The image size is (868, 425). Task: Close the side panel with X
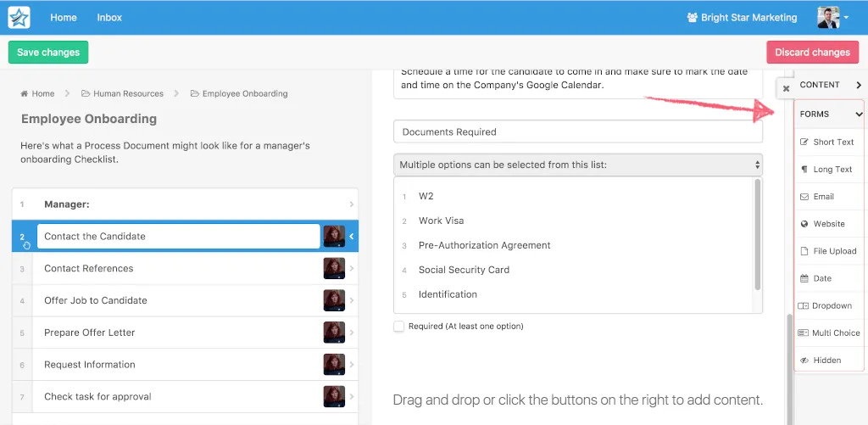tap(786, 89)
